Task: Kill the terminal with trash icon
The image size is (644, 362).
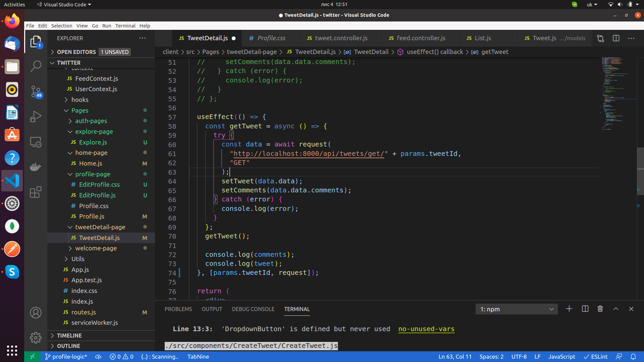Action: click(x=600, y=309)
